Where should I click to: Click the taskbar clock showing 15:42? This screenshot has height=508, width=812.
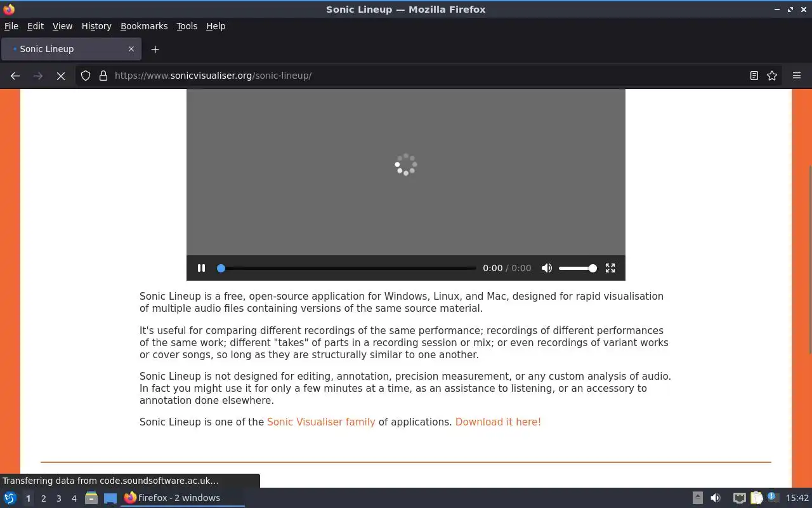(x=797, y=498)
